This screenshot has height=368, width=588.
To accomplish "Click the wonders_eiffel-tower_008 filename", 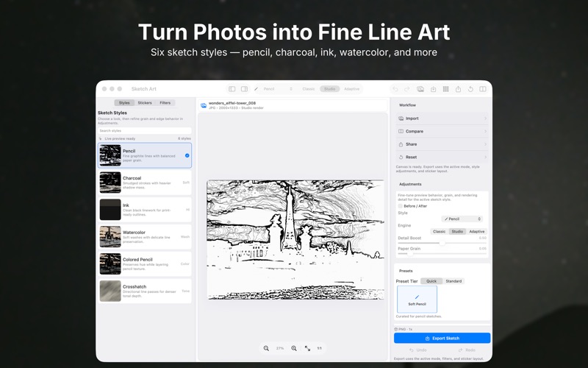I will (232, 103).
